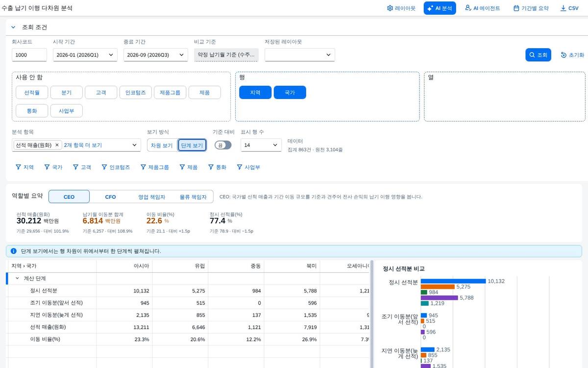Click the blue 10,132 bar in the chart
The height and width of the screenshot is (368, 588).
453,281
